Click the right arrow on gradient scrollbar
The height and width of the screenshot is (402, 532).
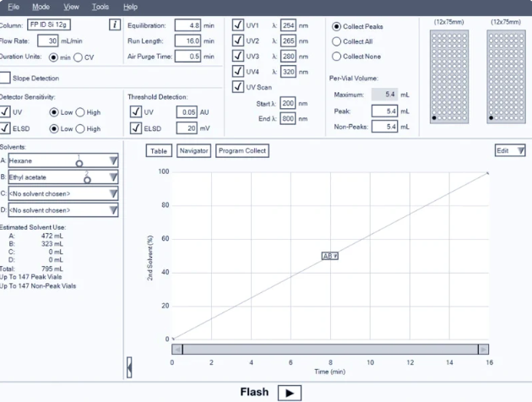click(x=484, y=349)
